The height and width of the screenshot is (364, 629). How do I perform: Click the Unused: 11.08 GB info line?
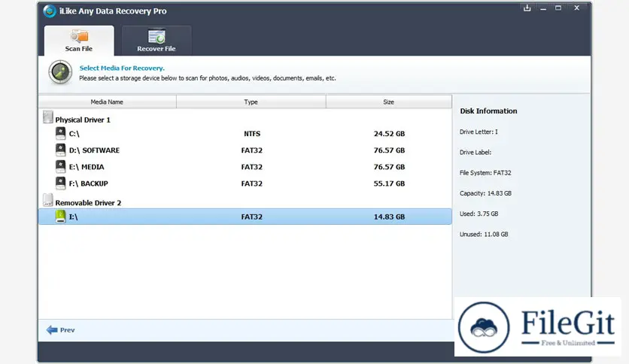pos(484,234)
